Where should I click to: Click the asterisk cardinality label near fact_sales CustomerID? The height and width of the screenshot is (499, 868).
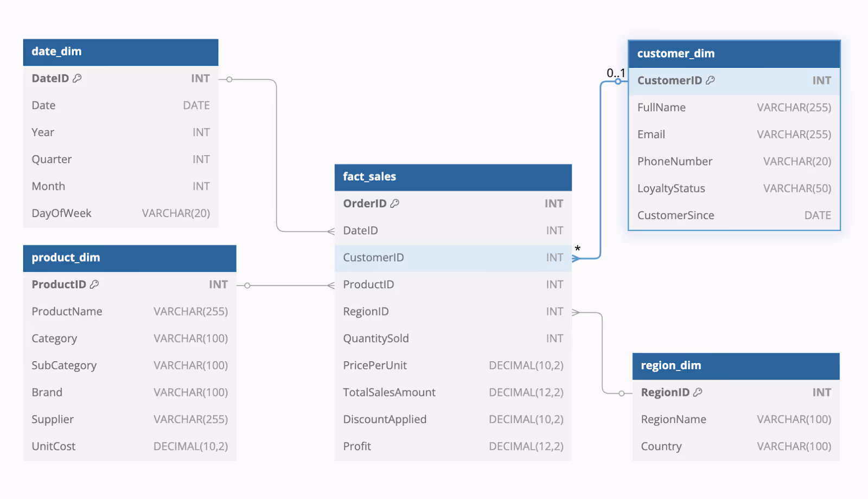click(x=578, y=249)
